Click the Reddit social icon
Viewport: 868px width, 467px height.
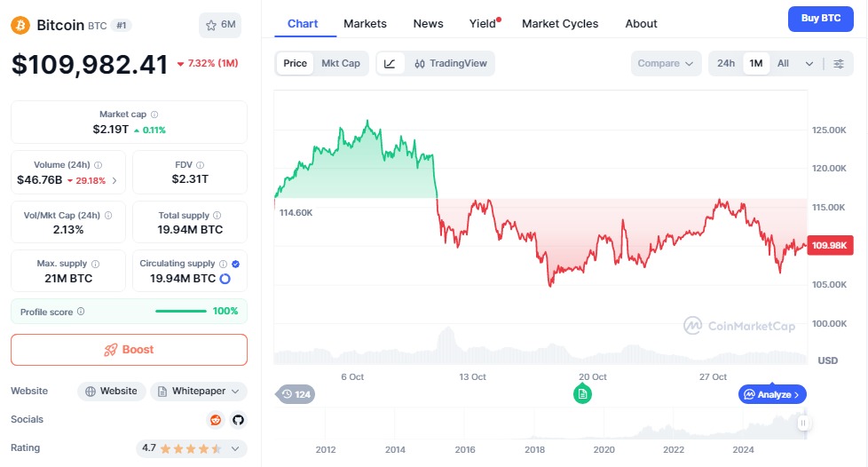(215, 420)
